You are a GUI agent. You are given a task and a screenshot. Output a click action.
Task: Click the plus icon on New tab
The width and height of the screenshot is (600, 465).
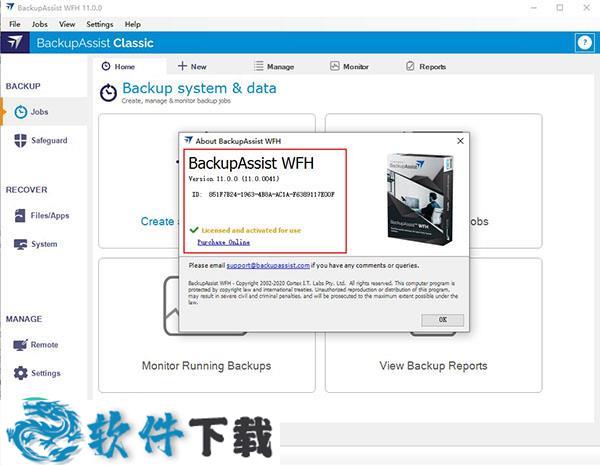point(182,66)
